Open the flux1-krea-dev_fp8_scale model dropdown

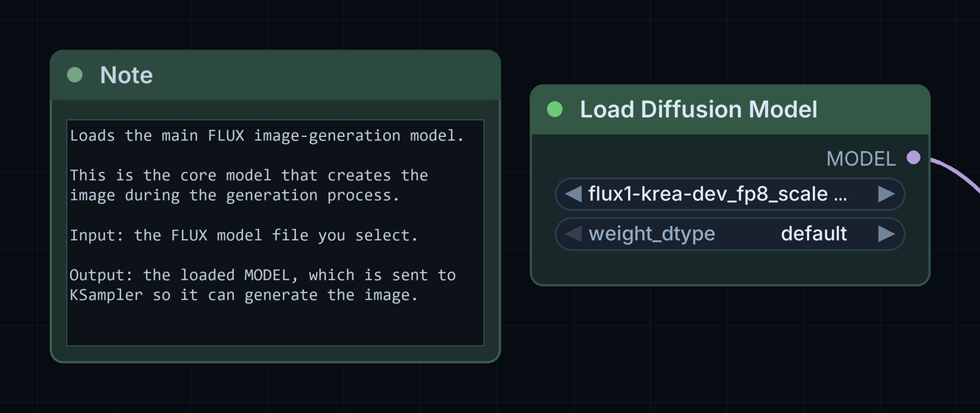730,194
